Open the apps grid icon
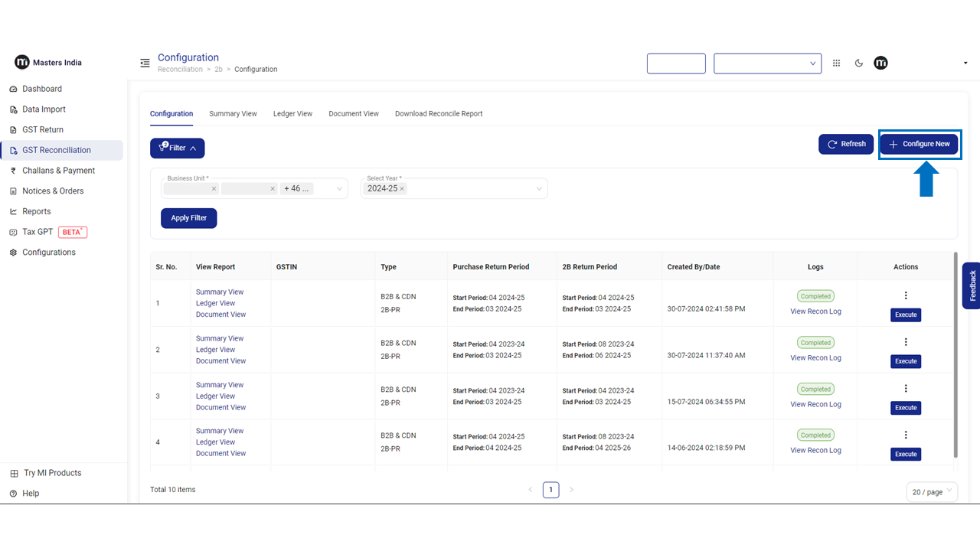This screenshot has width=980, height=551. tap(836, 64)
